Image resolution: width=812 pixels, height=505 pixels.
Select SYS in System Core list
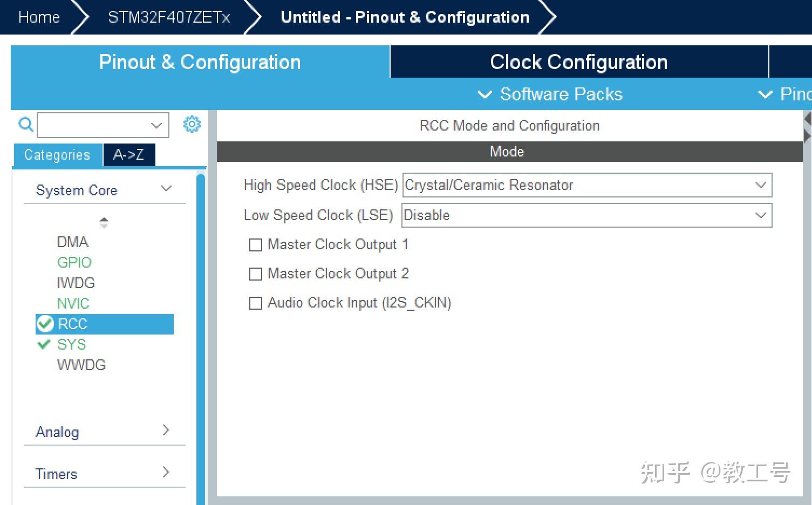click(x=72, y=344)
